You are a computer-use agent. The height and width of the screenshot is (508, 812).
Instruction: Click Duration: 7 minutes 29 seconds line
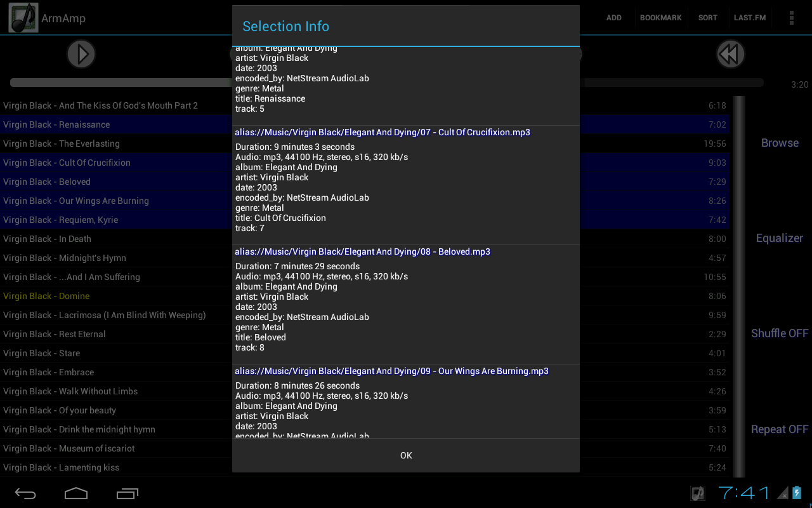coord(298,266)
